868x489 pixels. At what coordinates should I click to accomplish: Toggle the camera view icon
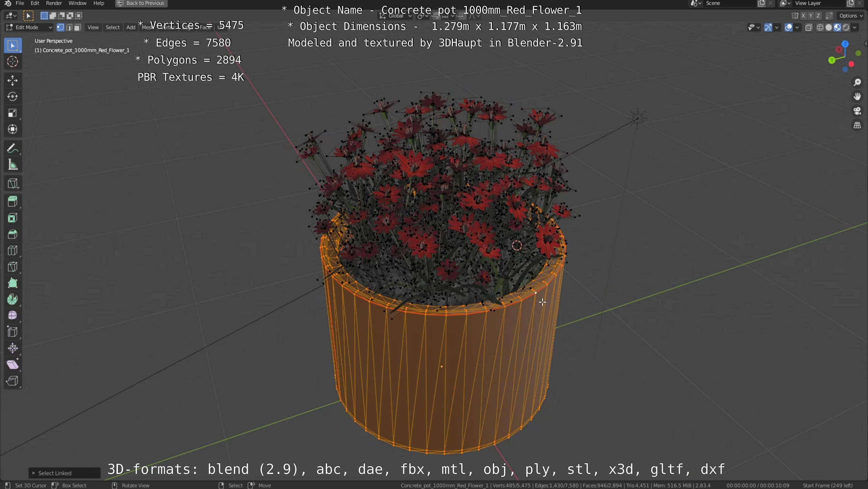(x=857, y=111)
